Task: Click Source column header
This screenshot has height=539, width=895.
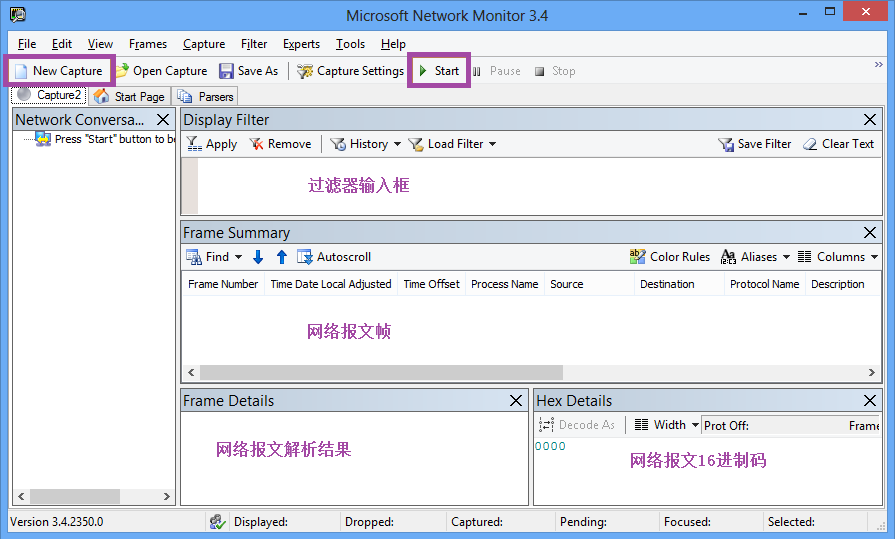Action: pyautogui.click(x=589, y=284)
